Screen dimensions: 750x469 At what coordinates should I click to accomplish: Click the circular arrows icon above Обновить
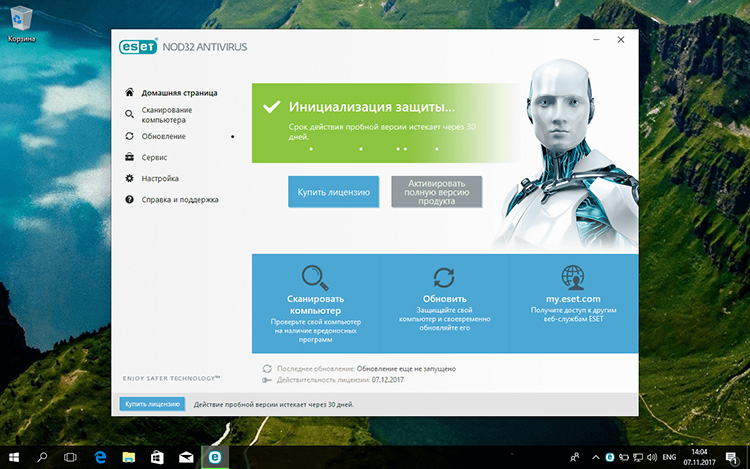[x=444, y=277]
